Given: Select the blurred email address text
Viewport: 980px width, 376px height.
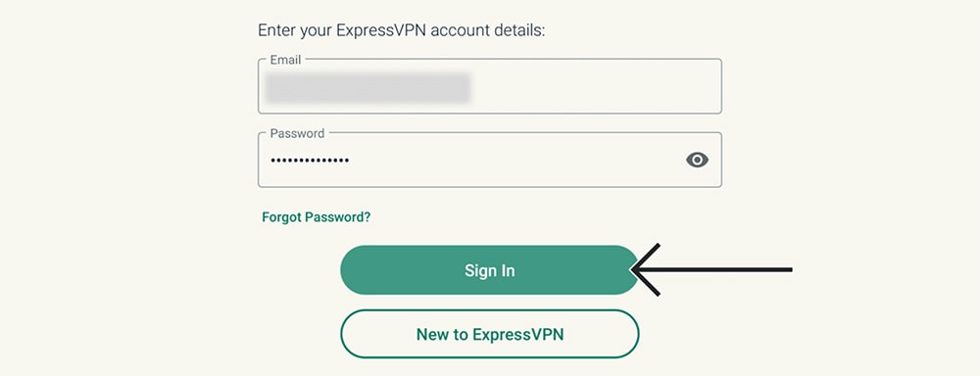Looking at the screenshot, I should click(x=367, y=87).
